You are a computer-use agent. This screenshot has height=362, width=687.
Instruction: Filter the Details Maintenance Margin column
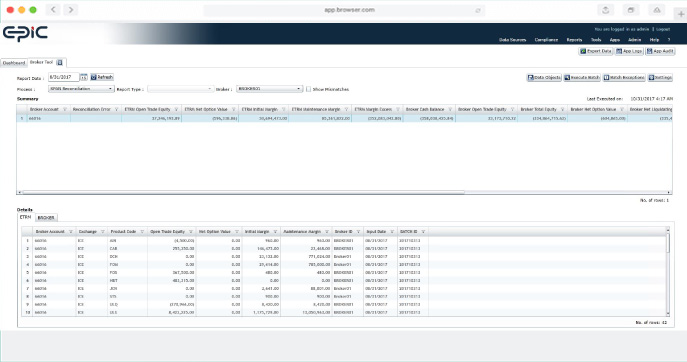click(x=326, y=231)
